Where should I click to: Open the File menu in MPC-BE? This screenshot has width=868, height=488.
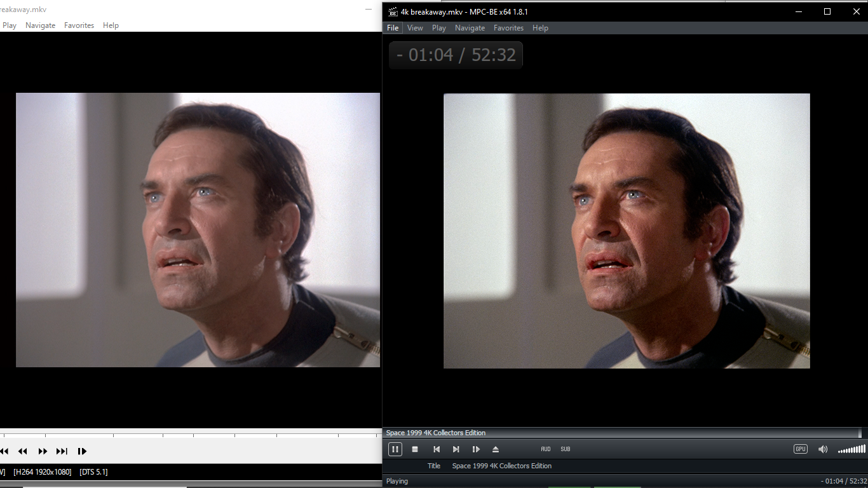click(393, 28)
